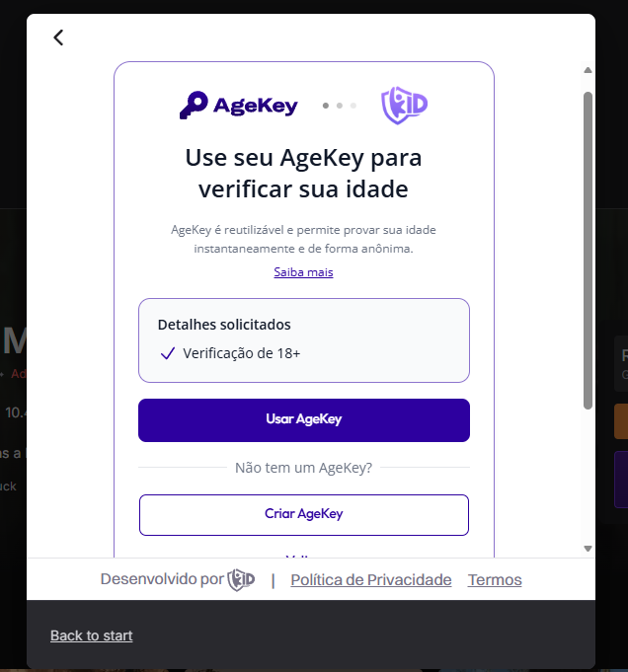
Task: Choose the Criar AgeKey button
Action: click(x=304, y=515)
